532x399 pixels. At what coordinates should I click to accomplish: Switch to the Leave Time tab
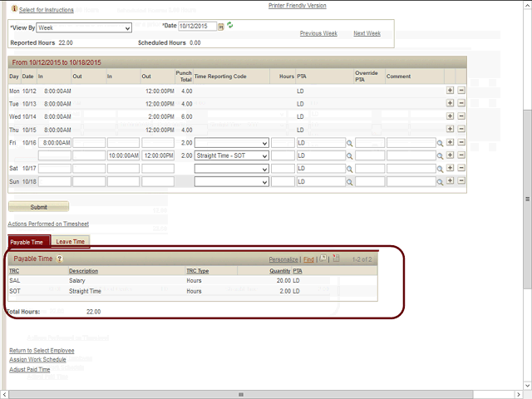click(71, 242)
